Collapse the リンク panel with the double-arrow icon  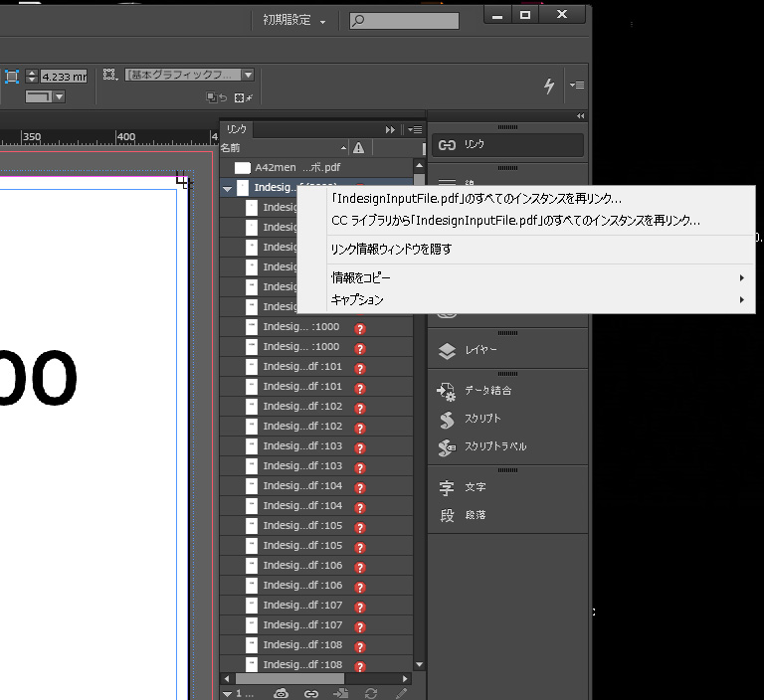tap(390, 129)
